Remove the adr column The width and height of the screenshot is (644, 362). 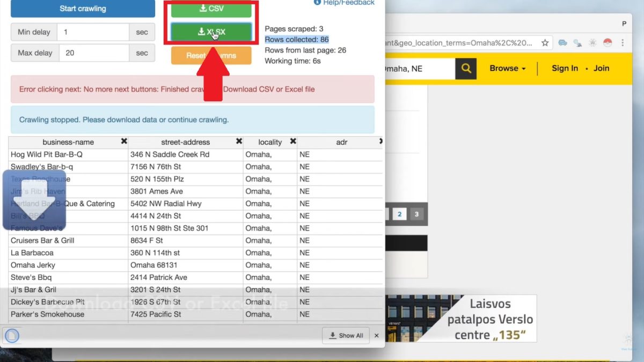click(x=380, y=142)
